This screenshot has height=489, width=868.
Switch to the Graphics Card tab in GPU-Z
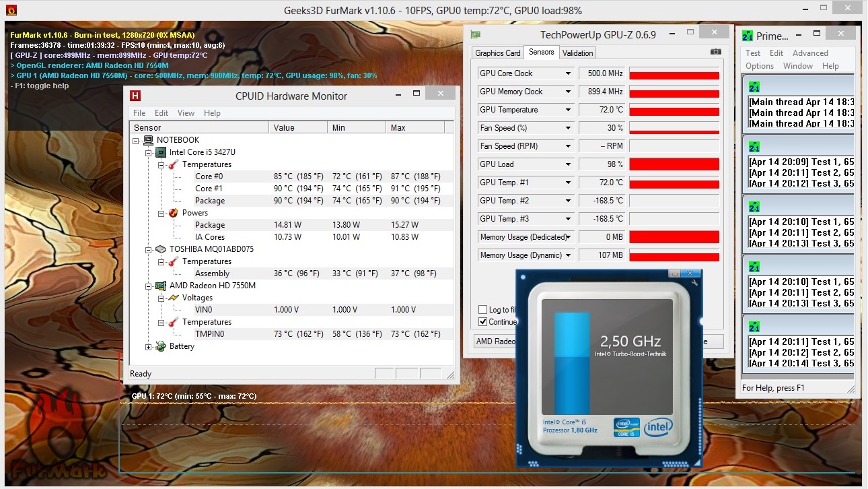pos(498,53)
